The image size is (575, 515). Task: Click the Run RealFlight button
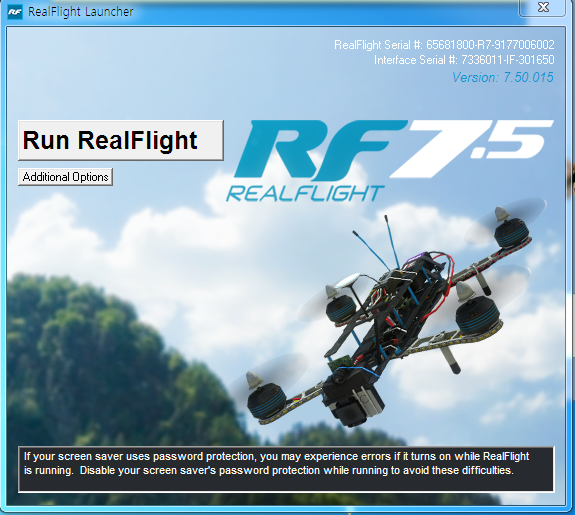pos(121,140)
